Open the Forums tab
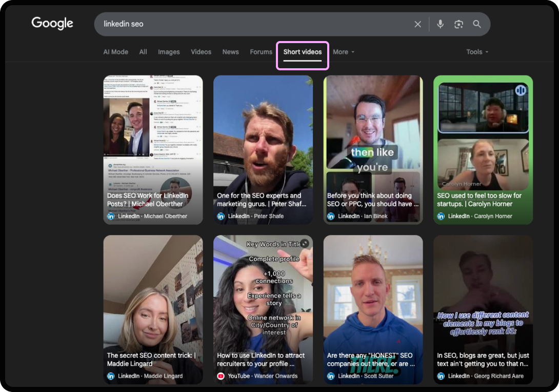Screen dimensions: 559x392 pos(261,52)
